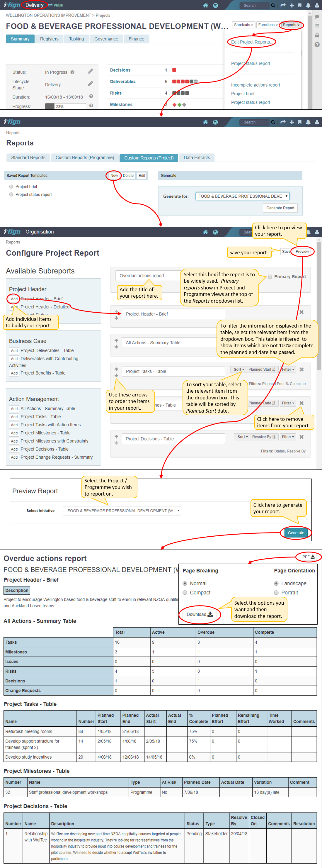Open Filter dropdown for Project Decisions - Table
322x868 pixels.
(x=288, y=437)
